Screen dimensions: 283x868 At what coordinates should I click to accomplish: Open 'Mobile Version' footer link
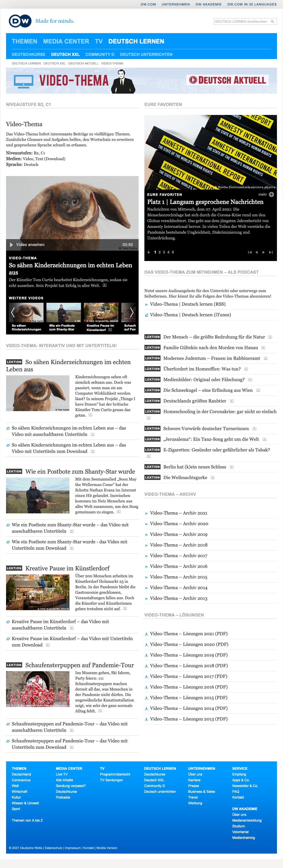coord(107,848)
